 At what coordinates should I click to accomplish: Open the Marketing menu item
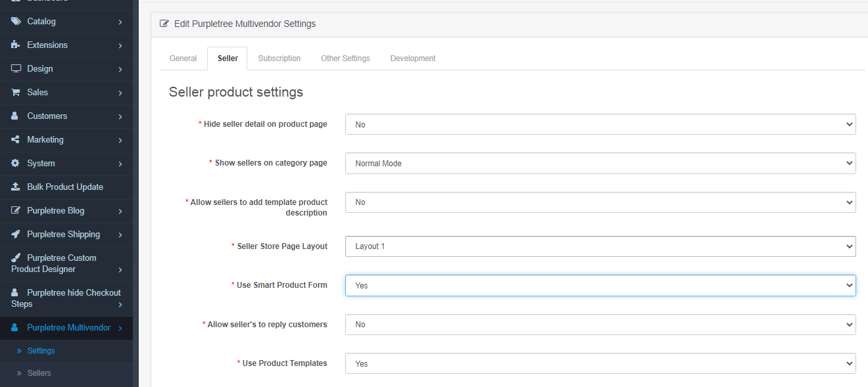[66, 140]
